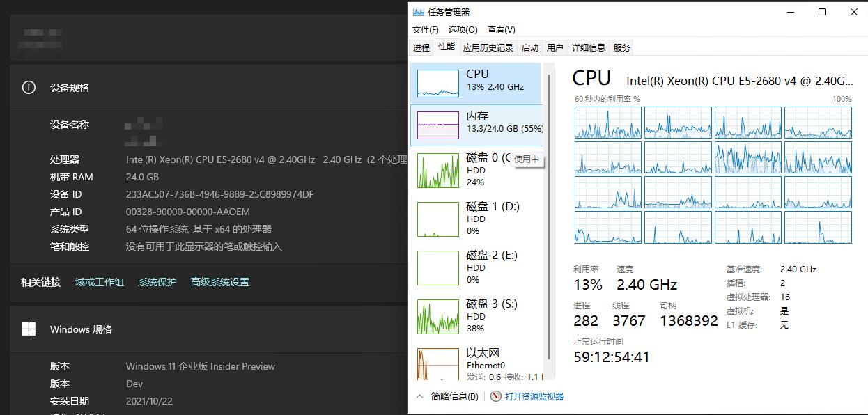Viewport: 868px width, 415px height.
Task: Select the CPU performance graph thumbnail
Action: (438, 84)
